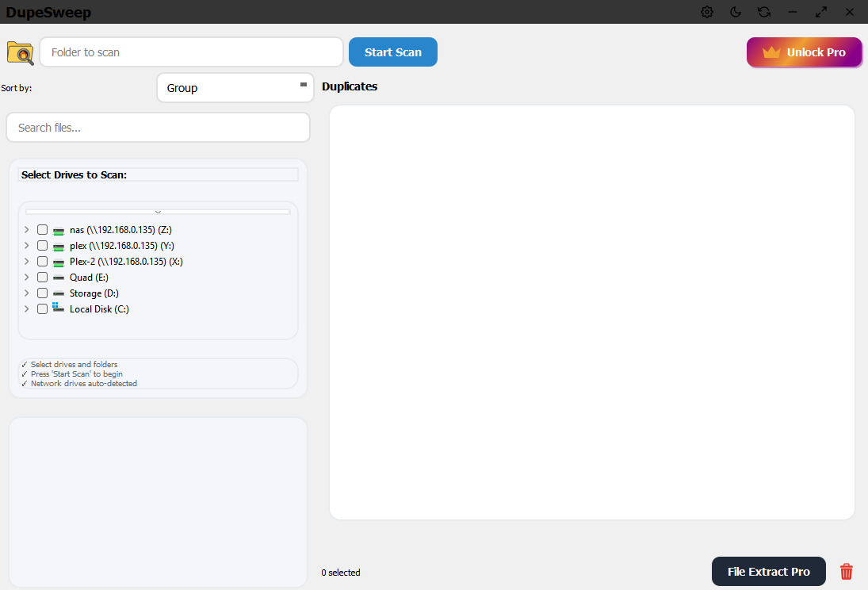The height and width of the screenshot is (590, 868).
Task: Expand the plex (Y:) drive tree
Action: coord(26,245)
